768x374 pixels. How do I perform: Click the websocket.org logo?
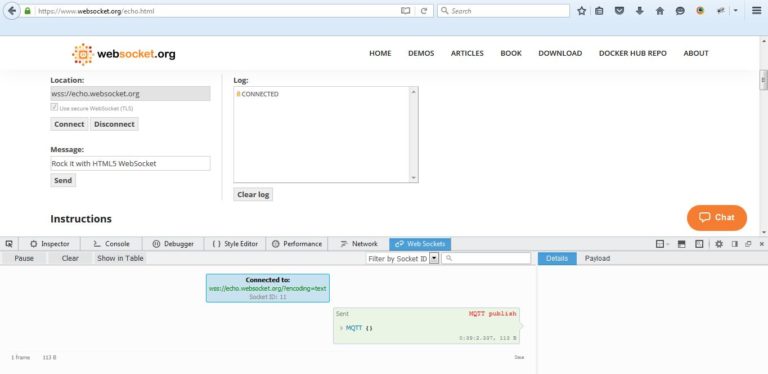tap(123, 54)
